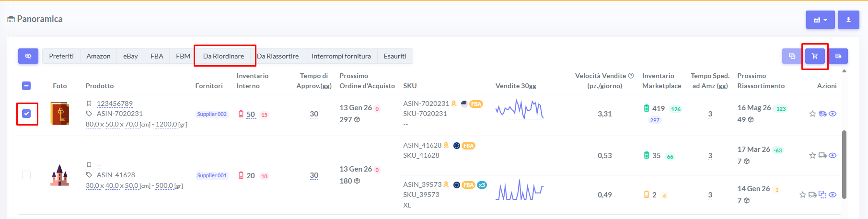The height and width of the screenshot is (219, 868).
Task: Click the Supplier 002 link
Action: click(212, 114)
